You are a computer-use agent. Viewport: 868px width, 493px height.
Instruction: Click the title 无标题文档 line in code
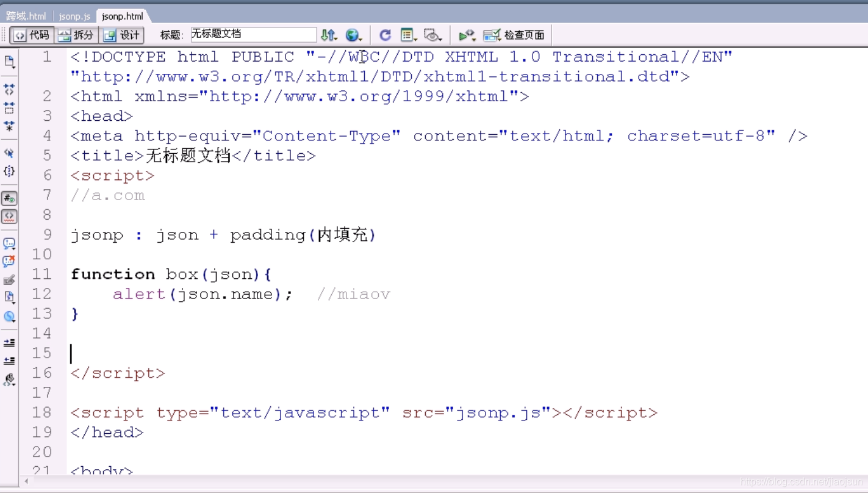click(193, 156)
